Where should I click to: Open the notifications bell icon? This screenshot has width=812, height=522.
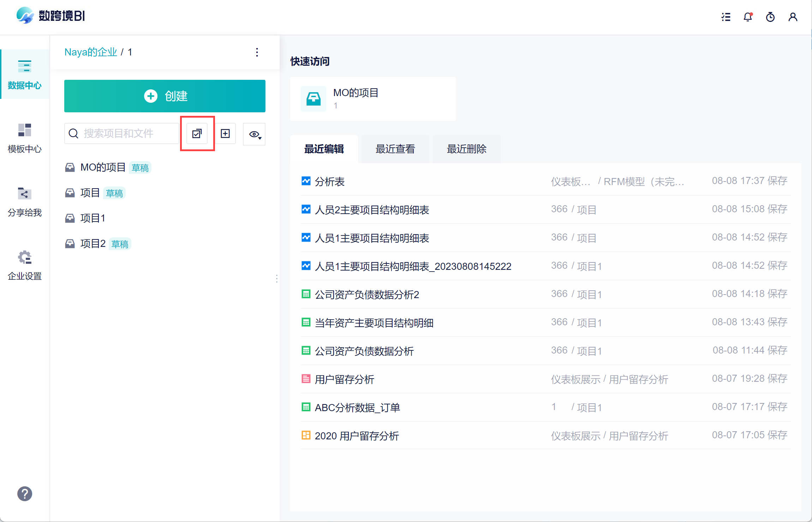(x=748, y=17)
